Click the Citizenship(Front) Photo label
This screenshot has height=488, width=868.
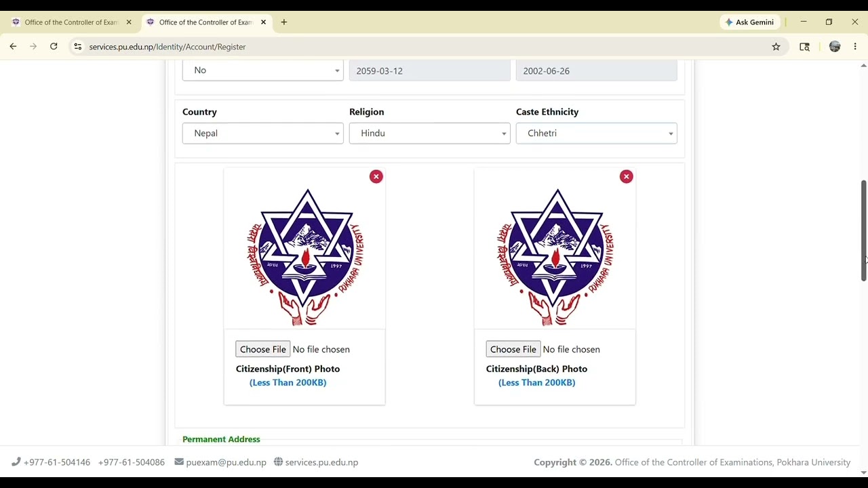(x=288, y=369)
